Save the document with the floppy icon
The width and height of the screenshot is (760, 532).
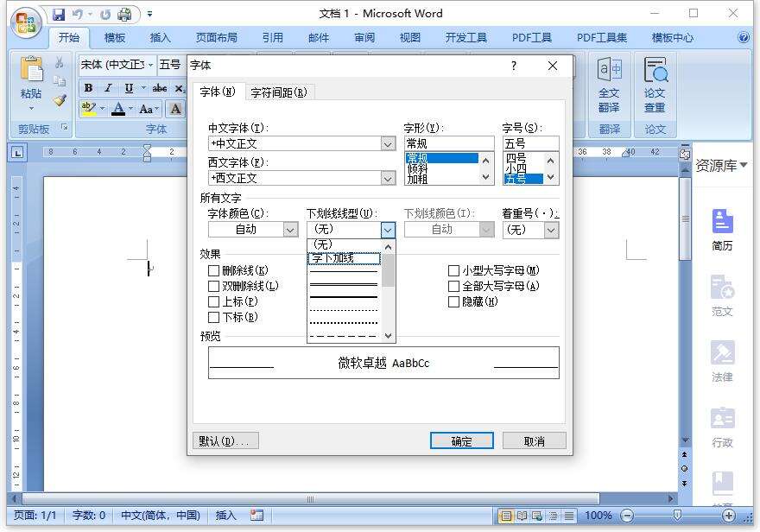59,14
